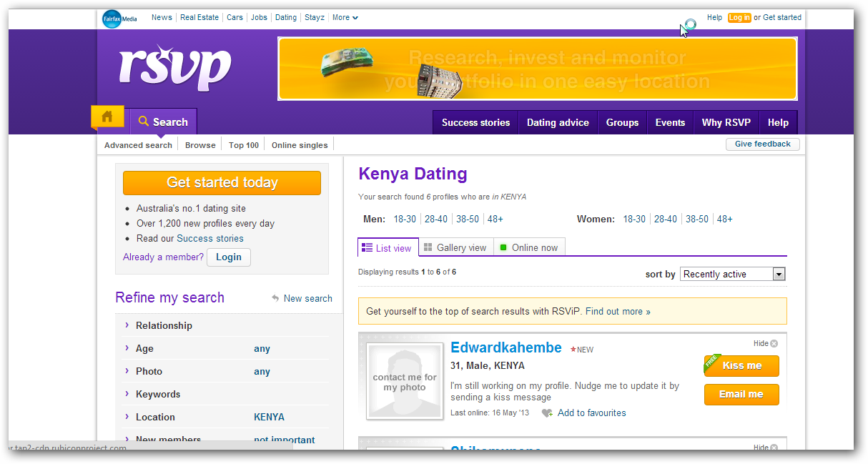Filter Men aged 18-30
Screen dimensions: 868x464
click(x=405, y=219)
